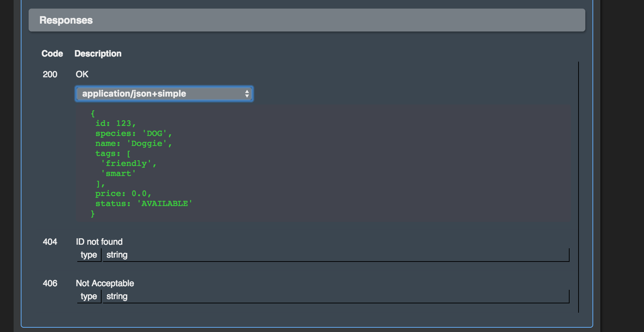Select the 200 response code
644x332 pixels.
(50, 74)
